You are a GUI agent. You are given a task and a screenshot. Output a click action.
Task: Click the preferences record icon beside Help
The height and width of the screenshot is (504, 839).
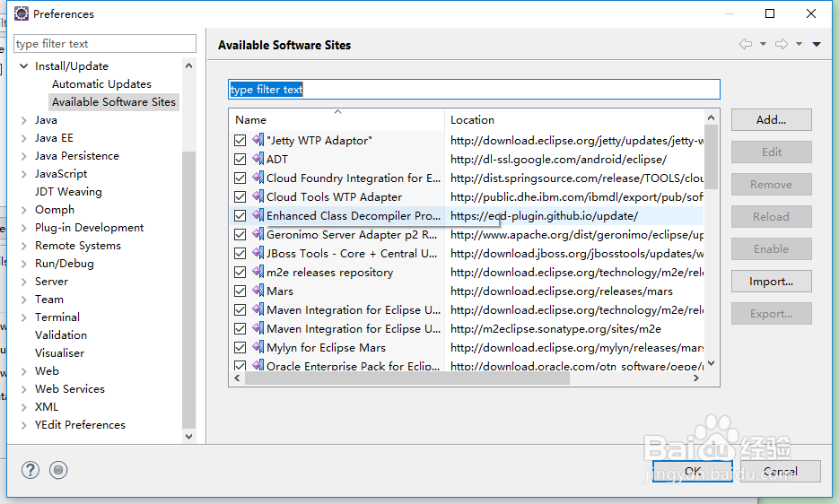(x=58, y=469)
